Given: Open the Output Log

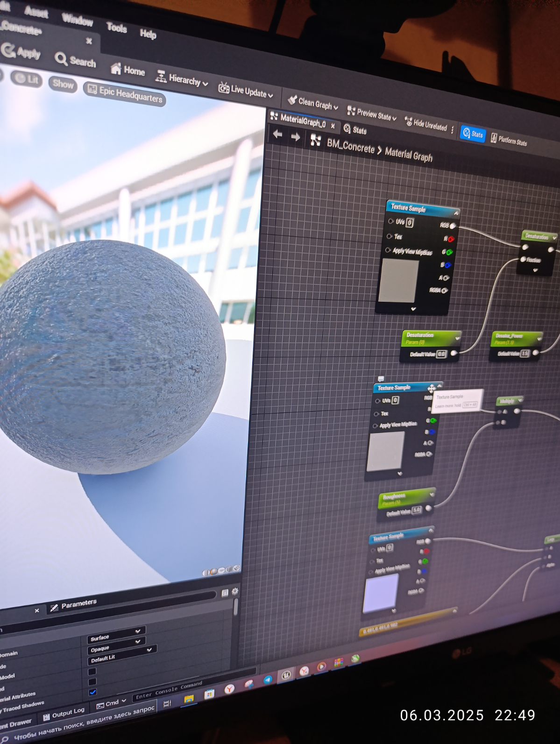Looking at the screenshot, I should click(x=64, y=714).
